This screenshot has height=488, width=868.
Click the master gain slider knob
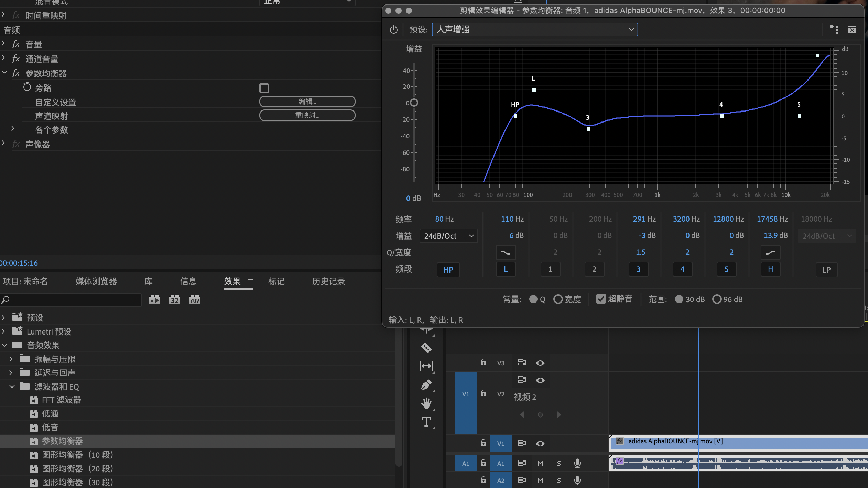click(414, 103)
